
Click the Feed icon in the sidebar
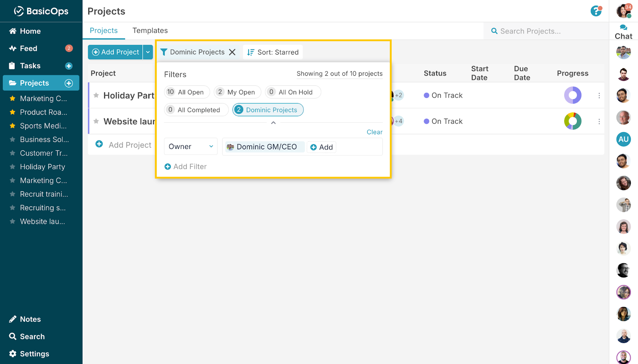(13, 48)
